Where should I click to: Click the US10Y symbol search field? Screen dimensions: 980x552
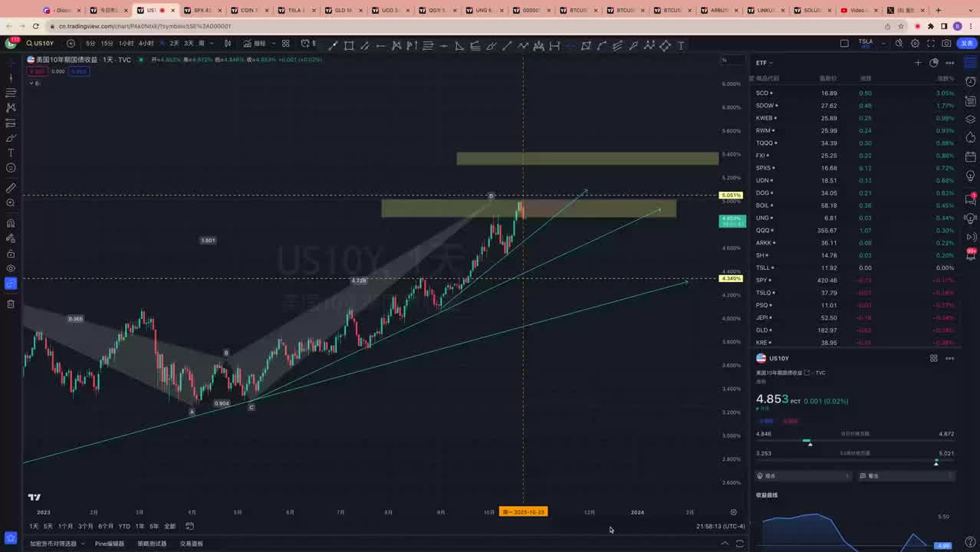40,44
